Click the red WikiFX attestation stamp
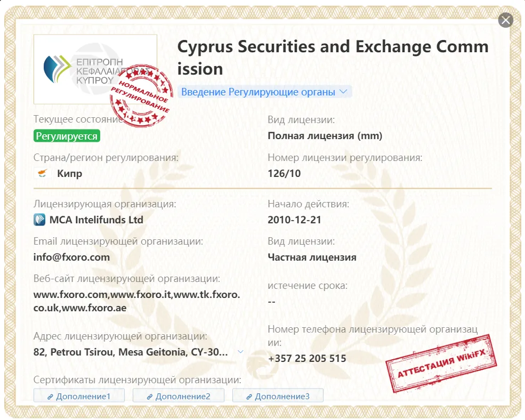The width and height of the screenshot is (525, 420). click(441, 364)
